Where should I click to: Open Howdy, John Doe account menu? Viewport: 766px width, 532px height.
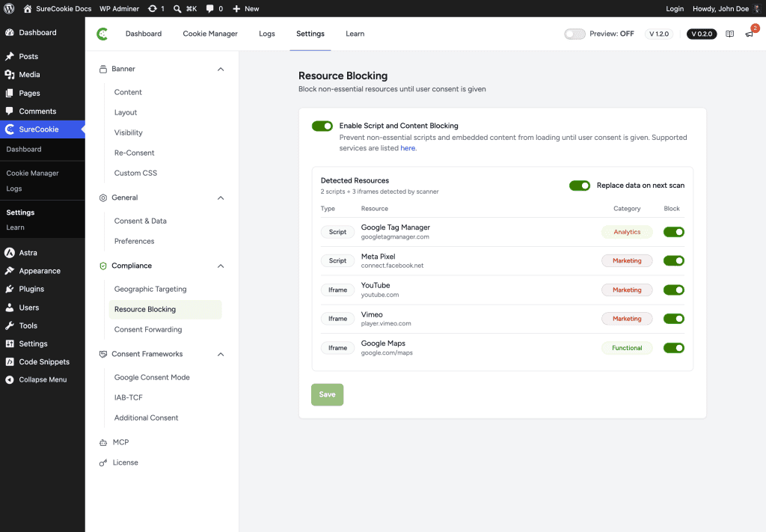tap(726, 9)
